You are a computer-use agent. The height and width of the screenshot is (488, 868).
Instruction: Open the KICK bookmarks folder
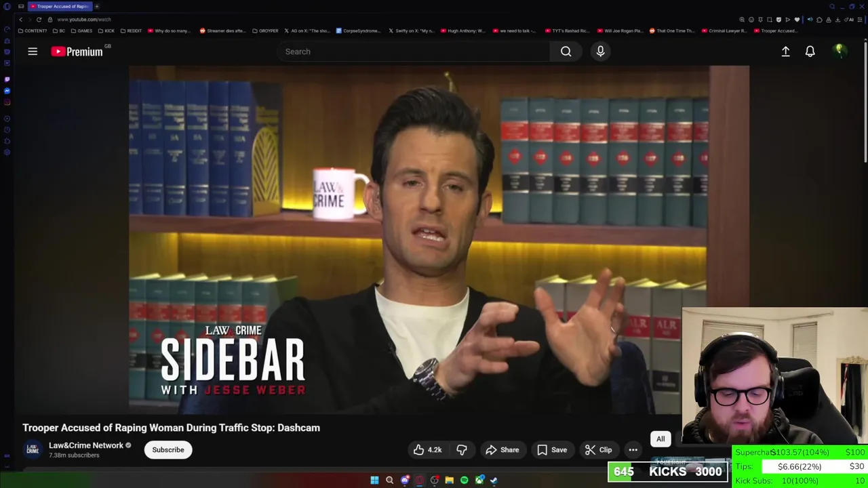coord(106,30)
